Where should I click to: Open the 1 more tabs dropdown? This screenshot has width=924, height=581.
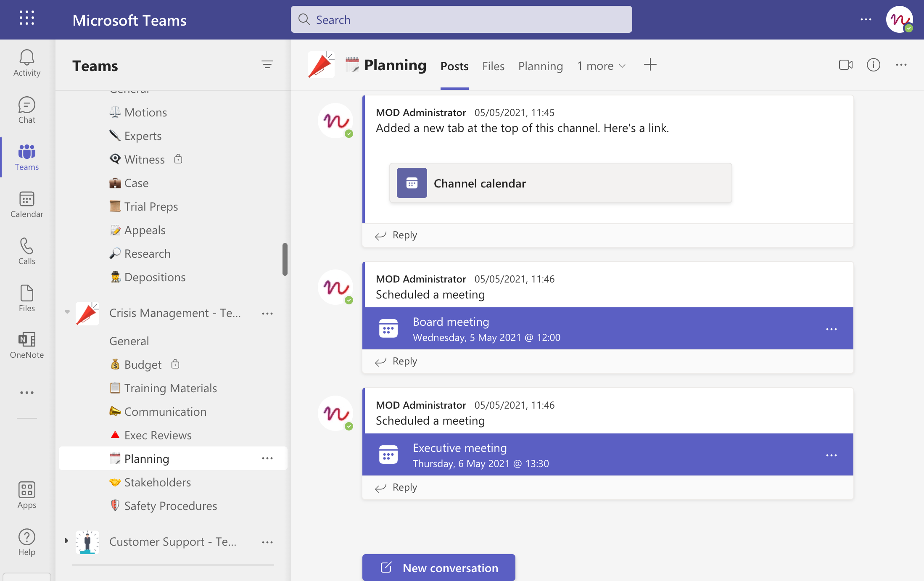(601, 66)
